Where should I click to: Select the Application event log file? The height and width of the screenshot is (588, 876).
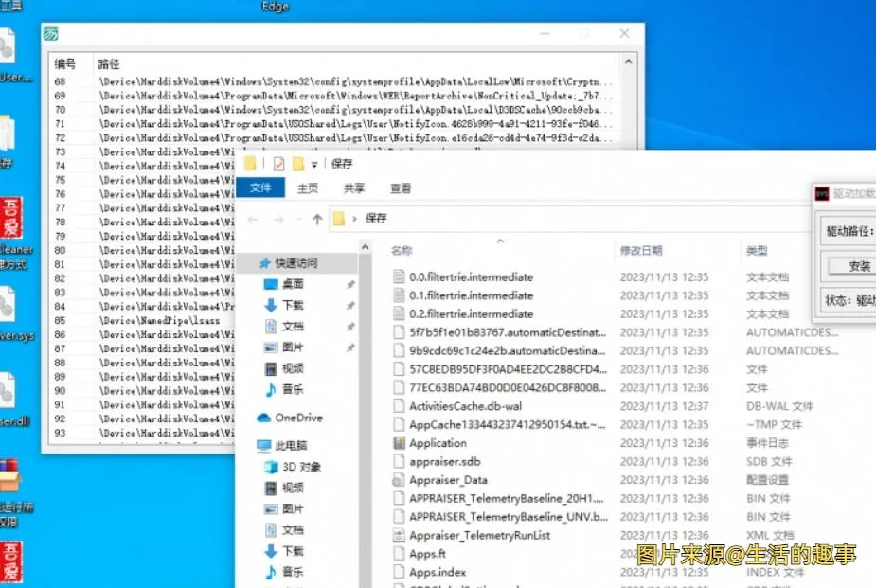click(x=438, y=443)
